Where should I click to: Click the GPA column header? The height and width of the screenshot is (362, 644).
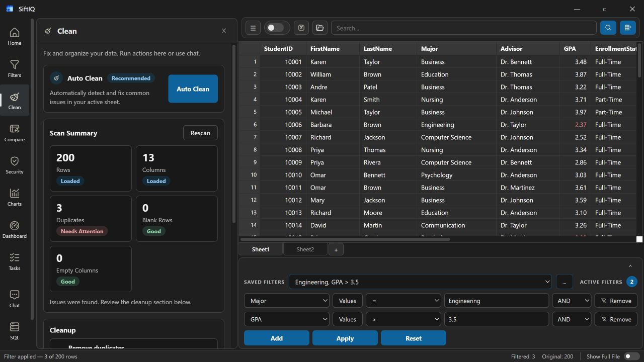click(575, 49)
